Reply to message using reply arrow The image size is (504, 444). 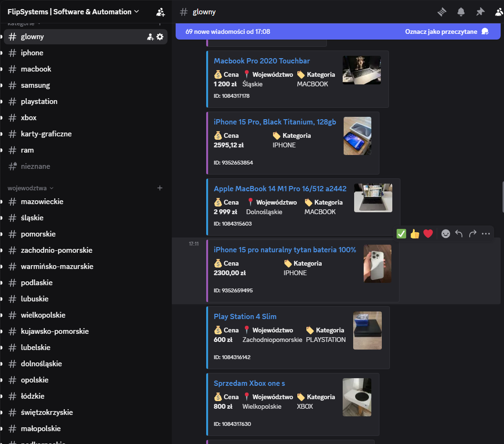(x=459, y=234)
